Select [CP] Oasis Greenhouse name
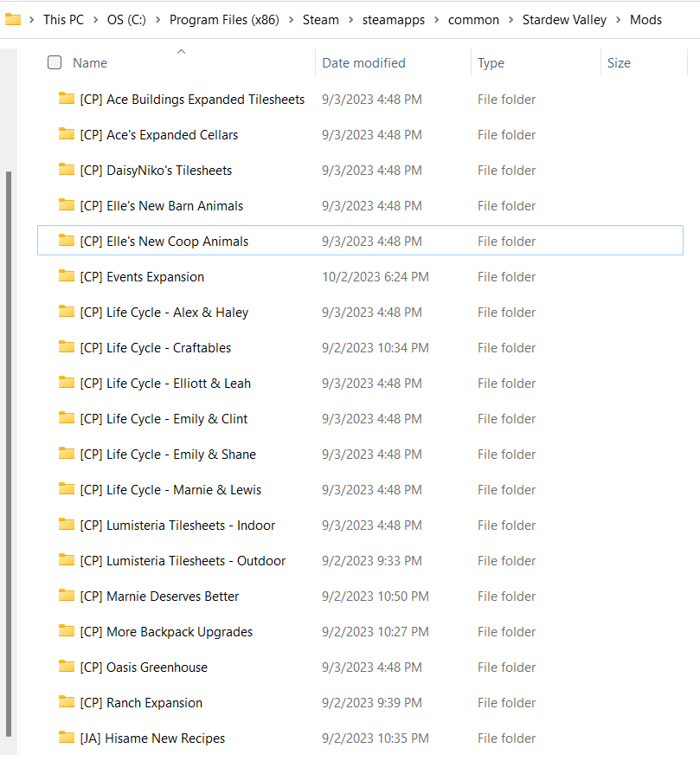This screenshot has width=700, height=774. point(144,668)
